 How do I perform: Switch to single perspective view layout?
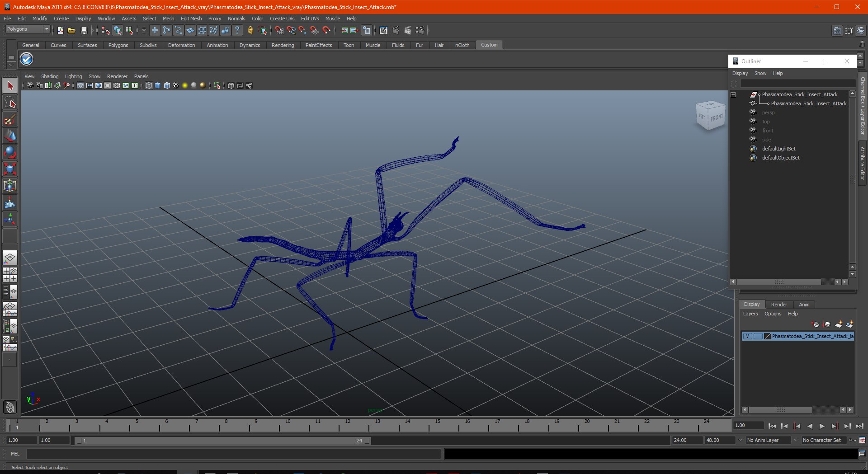tap(10, 258)
